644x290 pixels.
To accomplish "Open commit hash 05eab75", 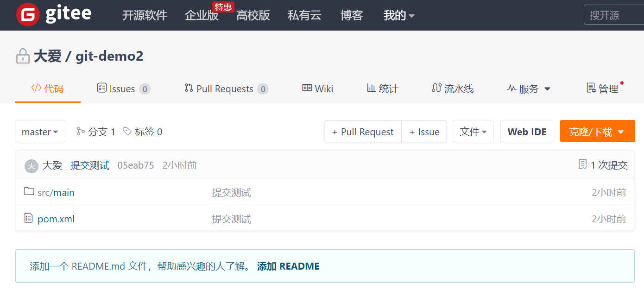I will click(136, 165).
